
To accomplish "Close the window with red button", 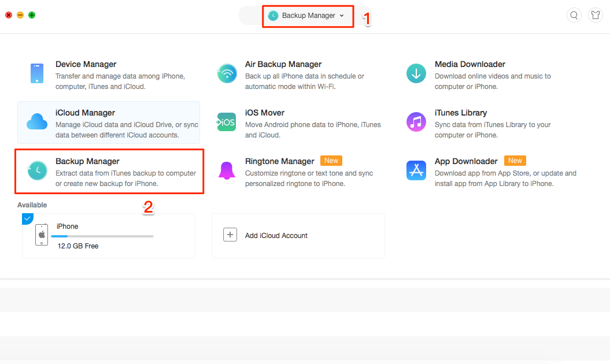I will click(x=9, y=15).
